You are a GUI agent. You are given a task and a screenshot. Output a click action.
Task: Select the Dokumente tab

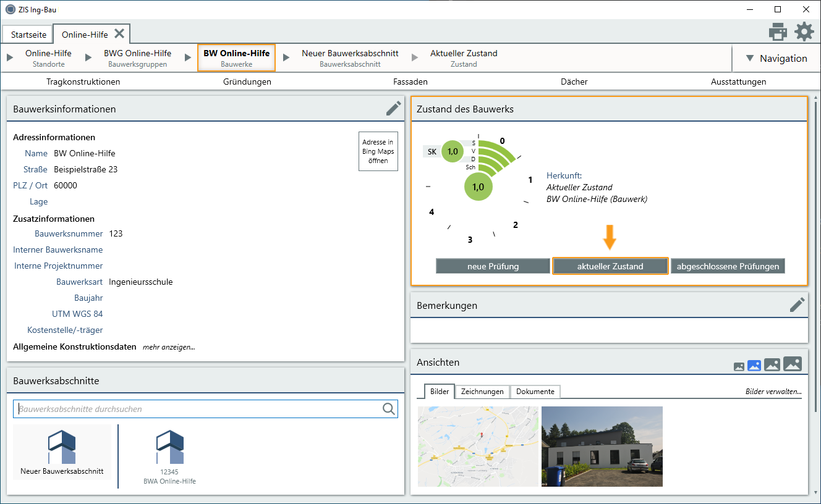pos(536,392)
